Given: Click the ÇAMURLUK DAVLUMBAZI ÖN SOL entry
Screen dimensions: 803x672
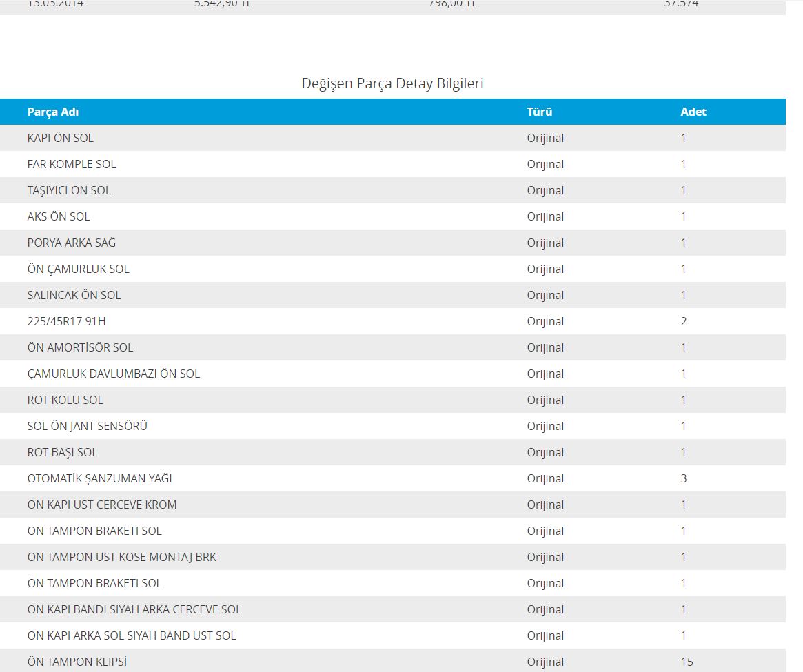Looking at the screenshot, I should (x=114, y=374).
